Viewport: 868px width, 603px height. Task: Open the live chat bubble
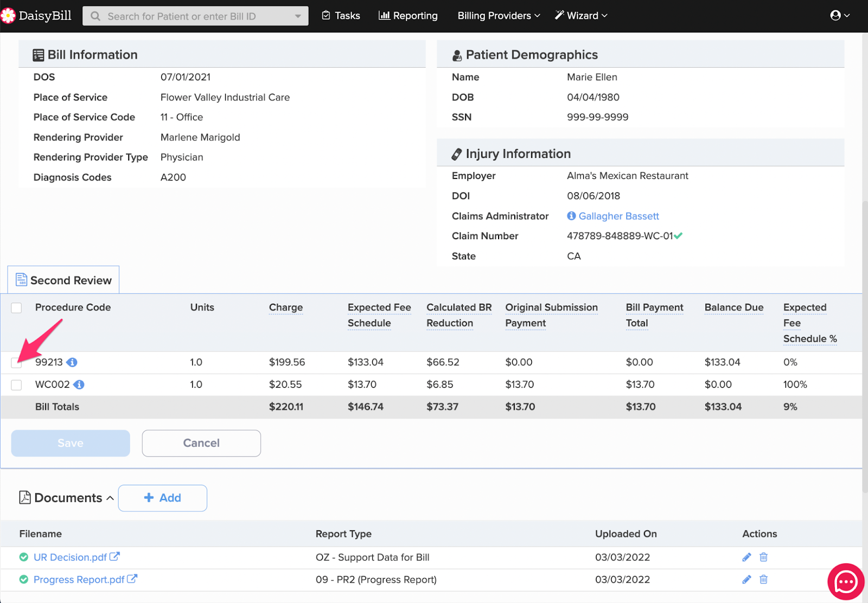[x=845, y=582]
